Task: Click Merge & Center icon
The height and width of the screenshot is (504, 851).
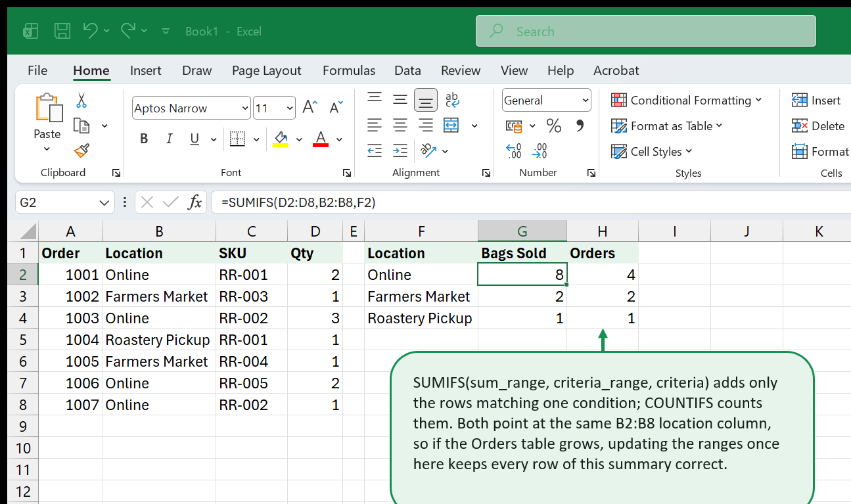Action: pos(451,125)
